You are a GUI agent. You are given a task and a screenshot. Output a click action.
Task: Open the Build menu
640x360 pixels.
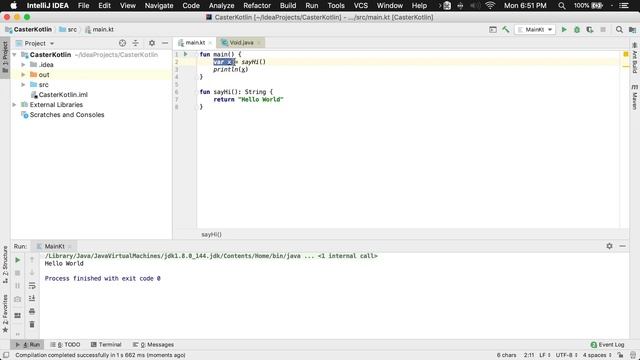(288, 6)
